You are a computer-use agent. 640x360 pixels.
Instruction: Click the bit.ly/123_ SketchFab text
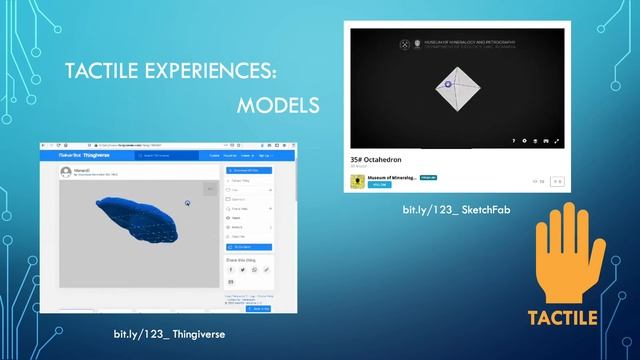point(456,210)
